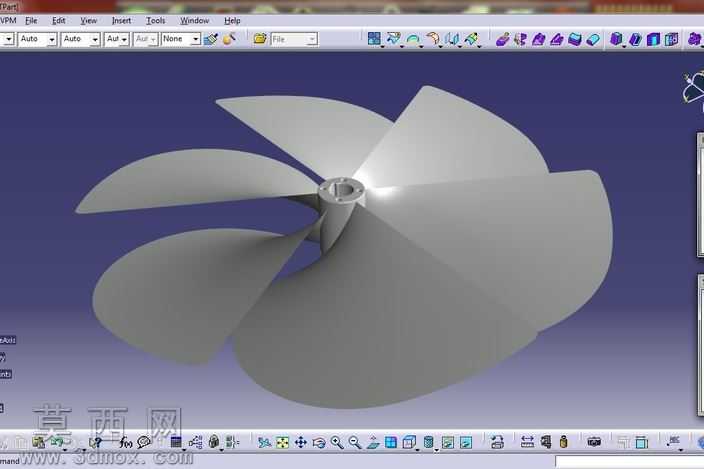The width and height of the screenshot is (704, 469).
Task: Click the Painter format brush icon
Action: click(x=211, y=39)
